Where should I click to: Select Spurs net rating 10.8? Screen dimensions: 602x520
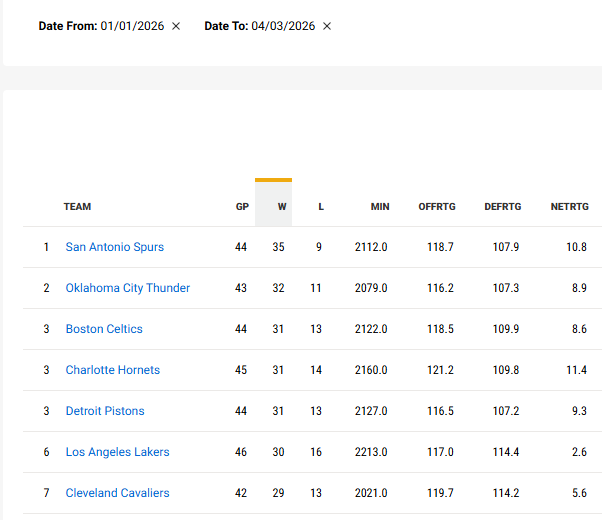coord(577,247)
